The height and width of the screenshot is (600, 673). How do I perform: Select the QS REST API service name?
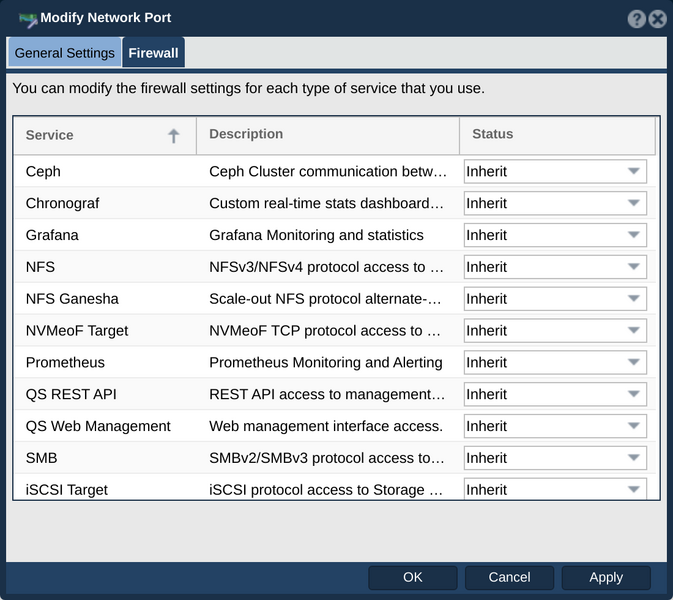tap(71, 394)
